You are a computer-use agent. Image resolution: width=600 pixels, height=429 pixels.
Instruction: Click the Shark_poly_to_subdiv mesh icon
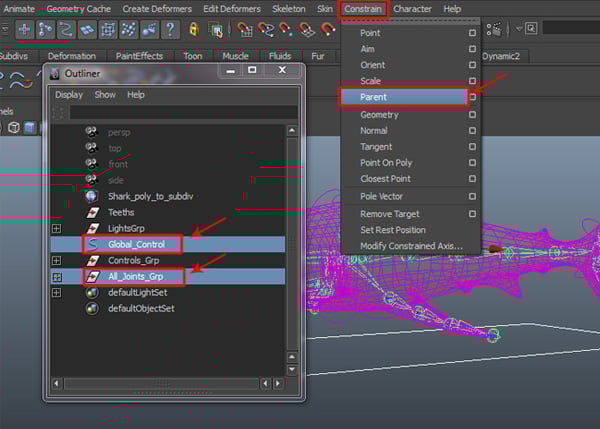pyautogui.click(x=93, y=196)
